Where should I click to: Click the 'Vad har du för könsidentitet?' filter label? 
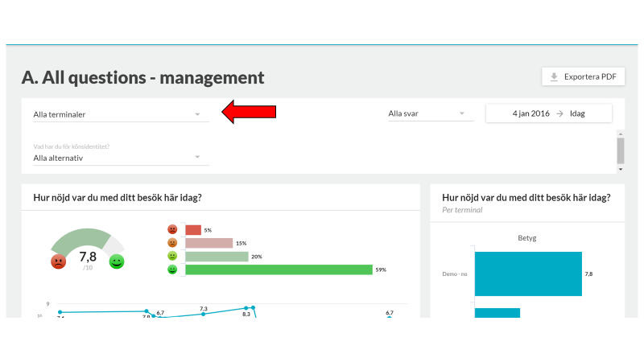tap(72, 146)
